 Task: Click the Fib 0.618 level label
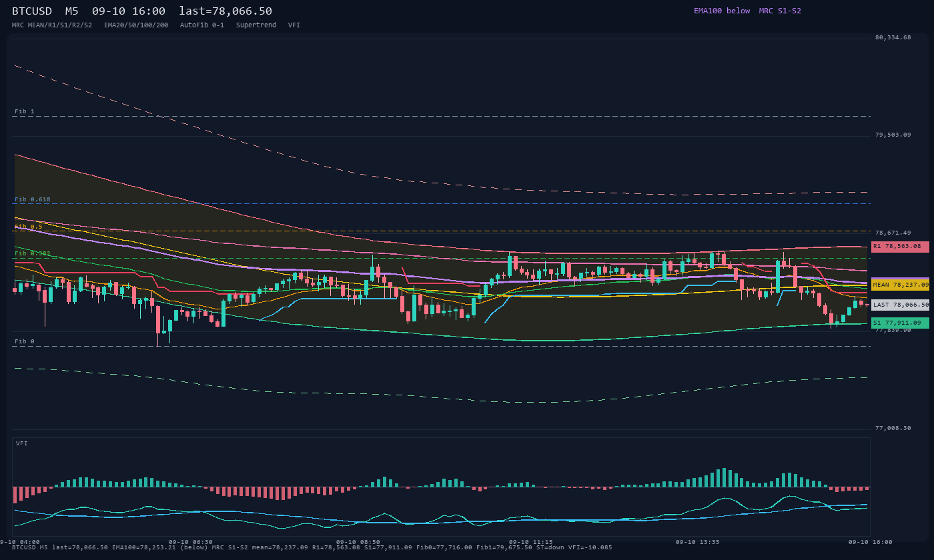click(x=33, y=199)
